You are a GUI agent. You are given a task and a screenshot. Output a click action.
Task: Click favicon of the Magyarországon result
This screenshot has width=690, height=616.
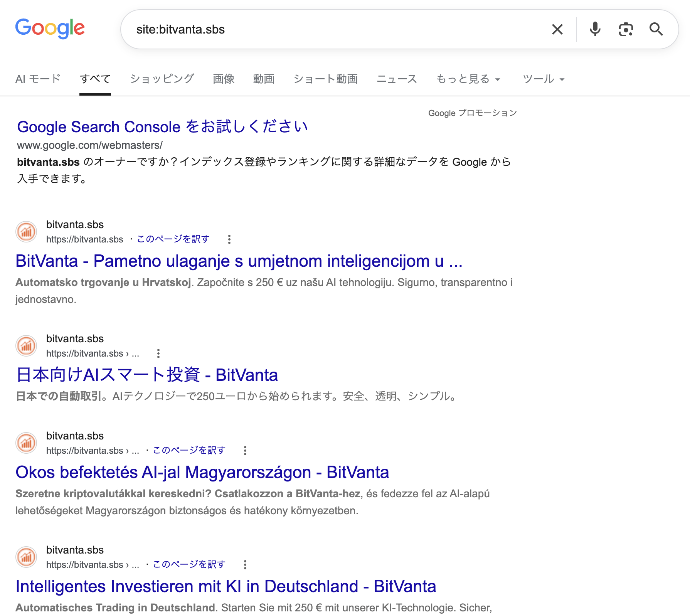[x=26, y=443]
